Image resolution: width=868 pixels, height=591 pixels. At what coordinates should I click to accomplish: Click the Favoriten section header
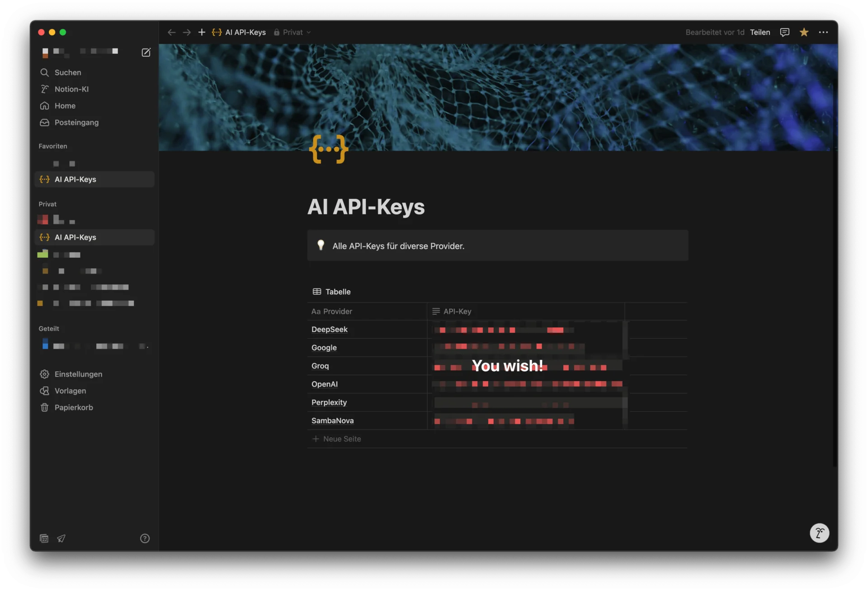pyautogui.click(x=53, y=147)
